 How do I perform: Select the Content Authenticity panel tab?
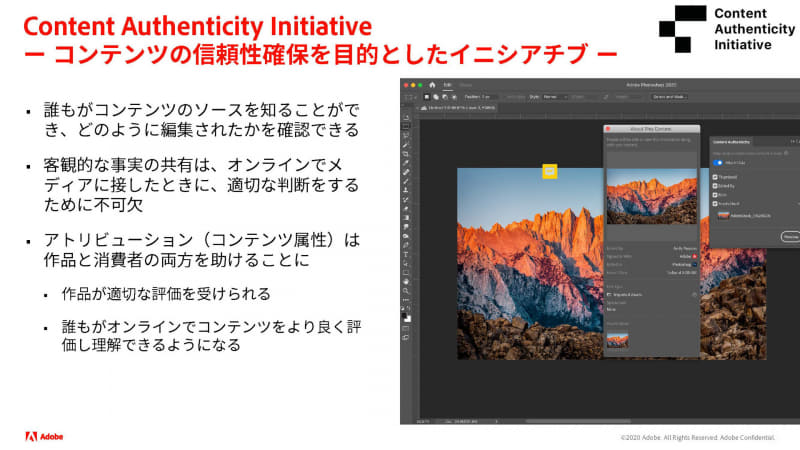click(731, 142)
